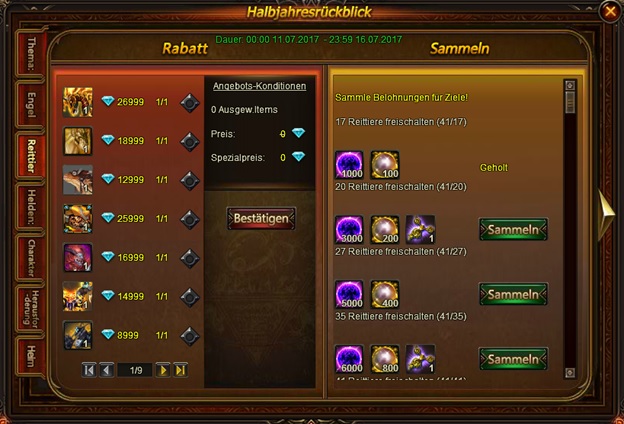Viewport: 624px width, 424px height.
Task: Switch to the Engel side tab
Action: pos(31,105)
